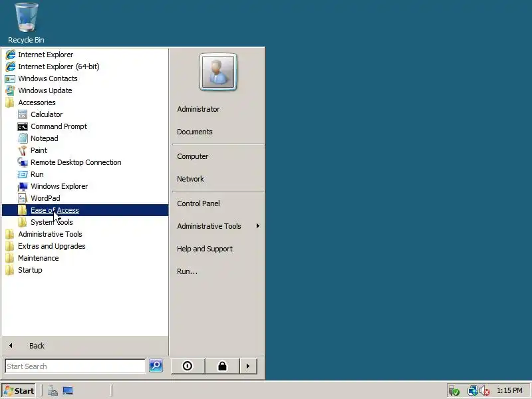Expand the Extras and Upgrades folder
This screenshot has width=532, height=399.
(x=85, y=246)
